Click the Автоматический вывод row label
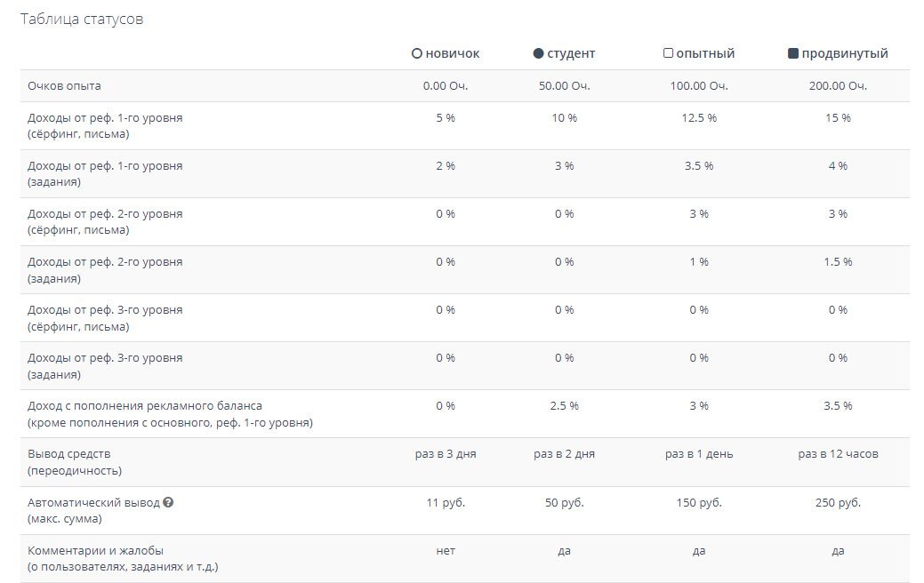Screen dimensions: 924x583 [93, 502]
